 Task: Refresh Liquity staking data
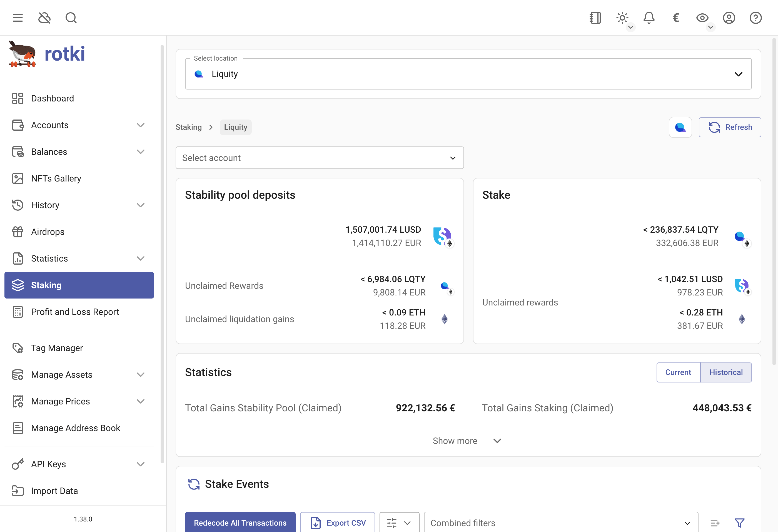point(730,127)
